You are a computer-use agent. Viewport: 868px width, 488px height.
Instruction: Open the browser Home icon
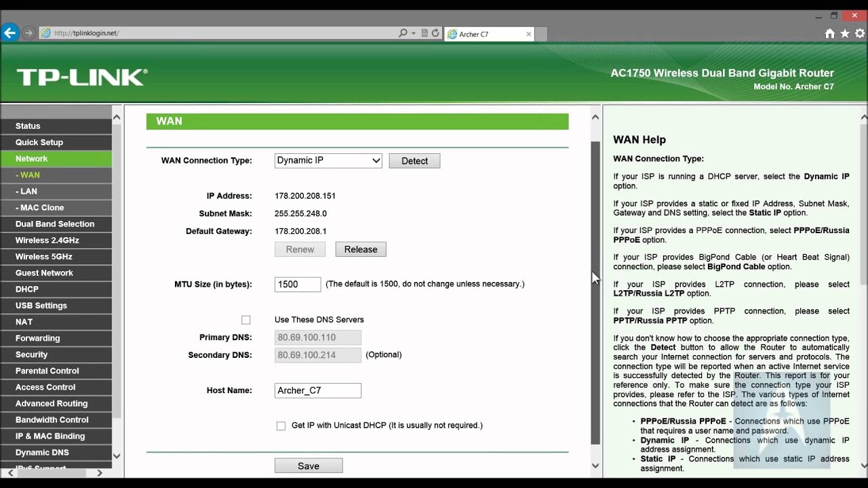(829, 33)
